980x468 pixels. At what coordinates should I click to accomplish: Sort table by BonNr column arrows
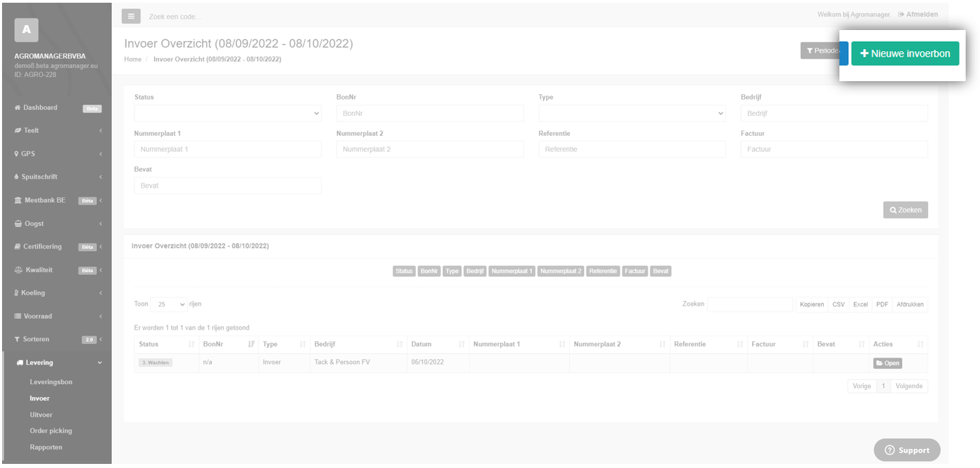click(x=251, y=345)
